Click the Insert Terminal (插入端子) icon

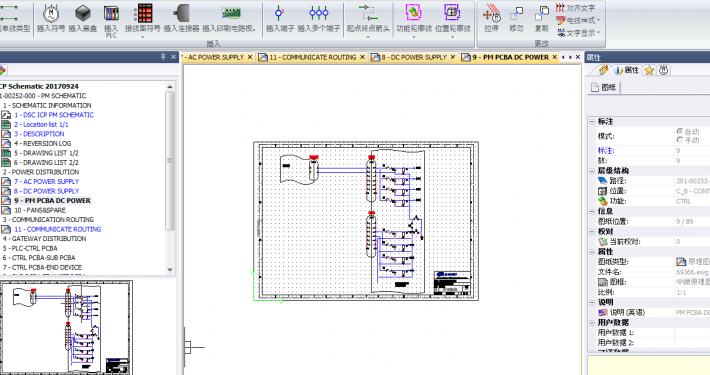point(279,14)
